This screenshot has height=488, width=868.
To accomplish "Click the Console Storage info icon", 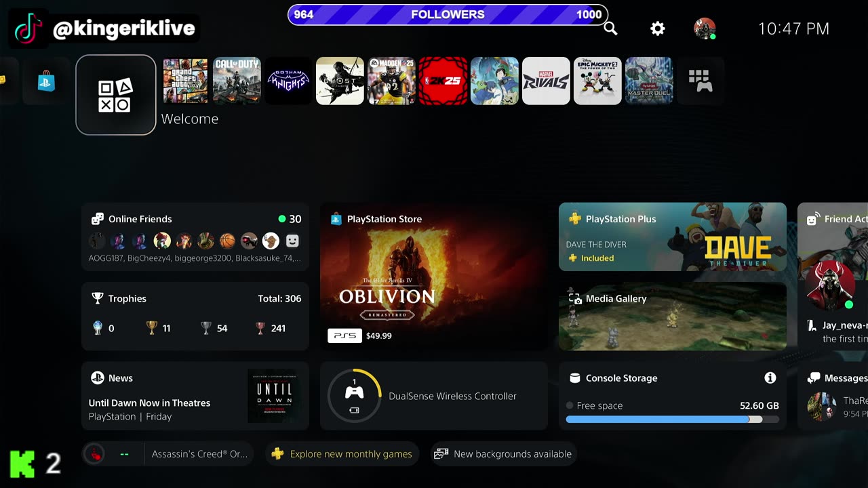I will pyautogui.click(x=770, y=378).
